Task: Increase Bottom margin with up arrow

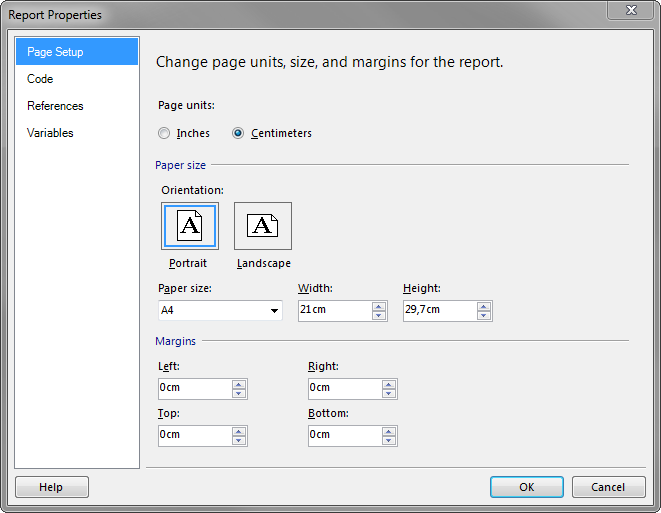Action: tap(389, 431)
